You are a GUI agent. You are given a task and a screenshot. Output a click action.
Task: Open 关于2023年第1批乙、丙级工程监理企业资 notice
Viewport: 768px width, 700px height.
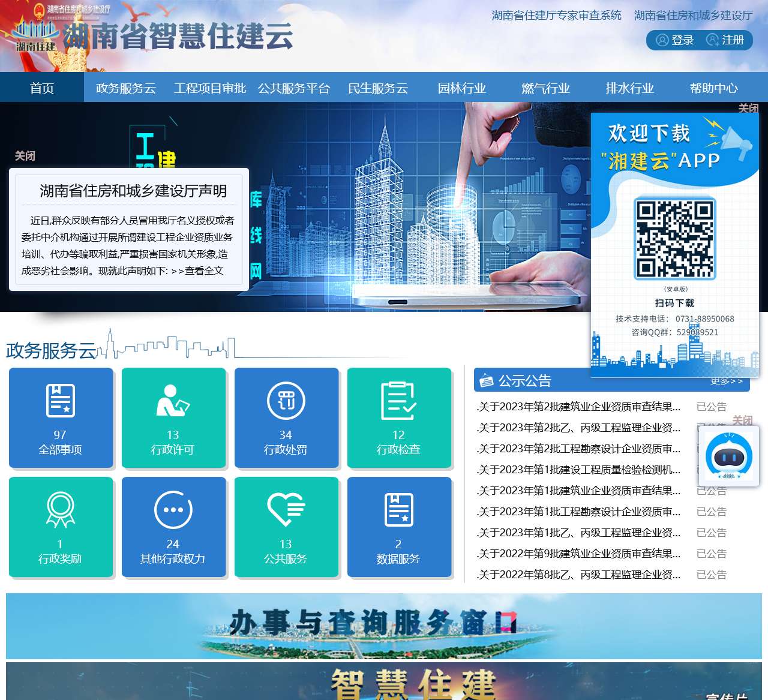pos(579,533)
